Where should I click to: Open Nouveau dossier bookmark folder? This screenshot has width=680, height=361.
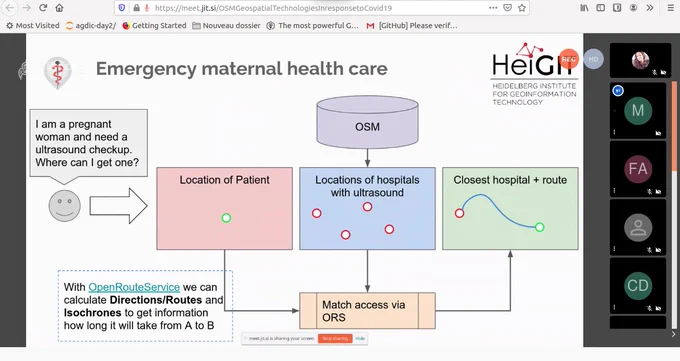coord(226,26)
